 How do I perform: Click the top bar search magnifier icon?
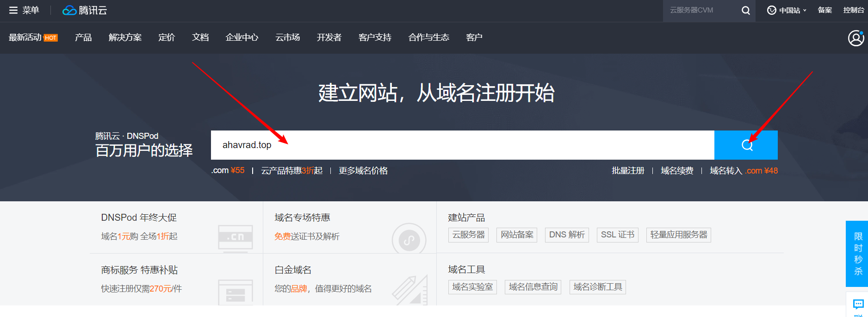click(745, 10)
